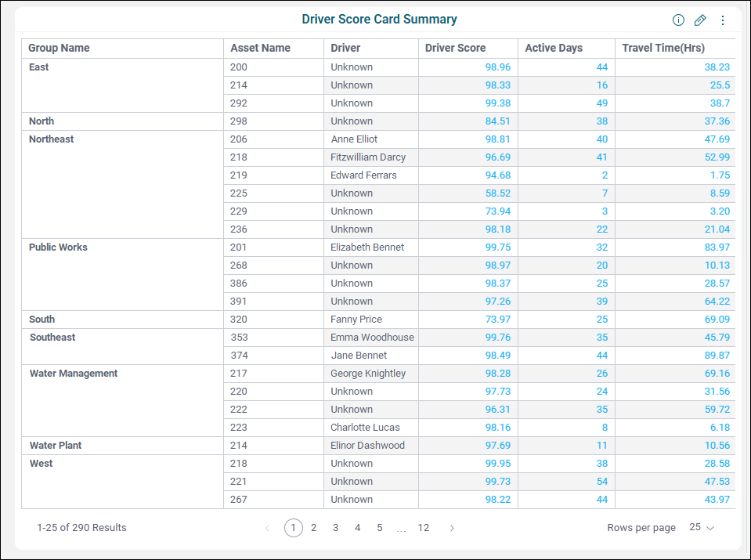Viewport: 751px width, 560px height.
Task: Open the three-dot more options menu
Action: (x=723, y=20)
